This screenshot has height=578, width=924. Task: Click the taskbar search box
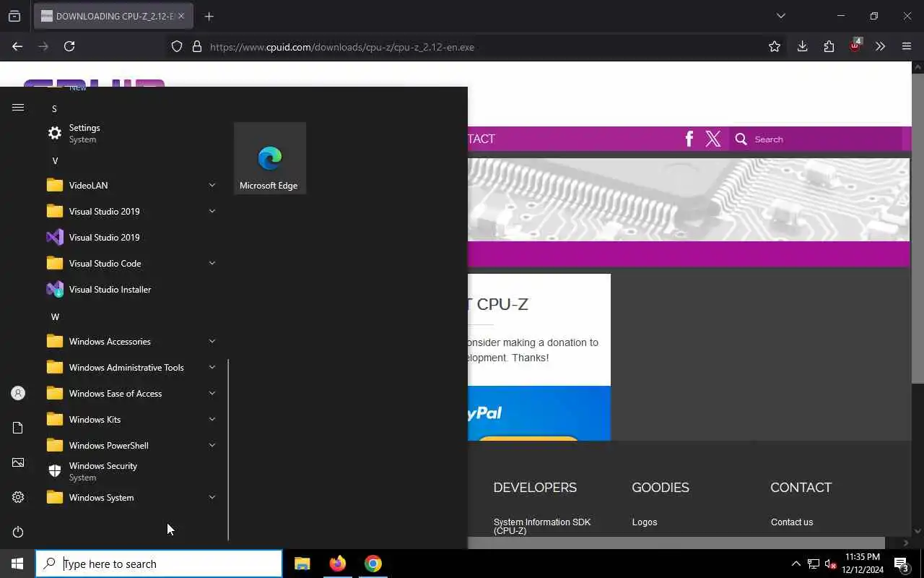pyautogui.click(x=159, y=564)
